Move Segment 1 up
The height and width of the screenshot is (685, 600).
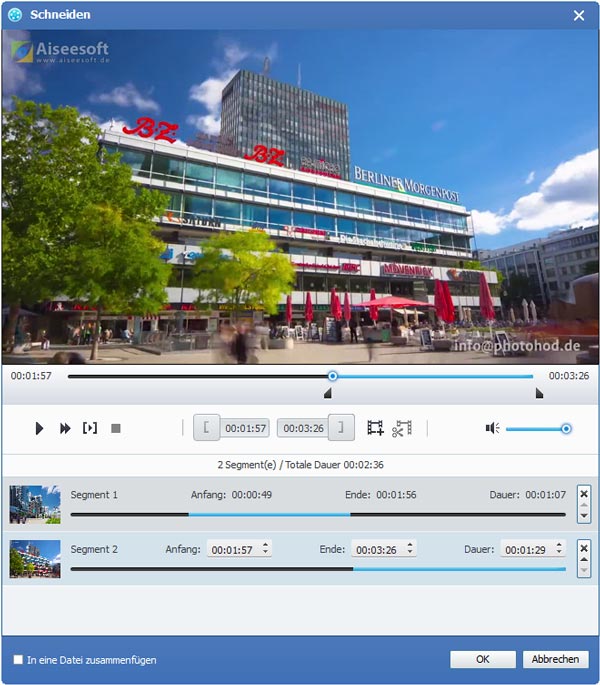[584, 505]
